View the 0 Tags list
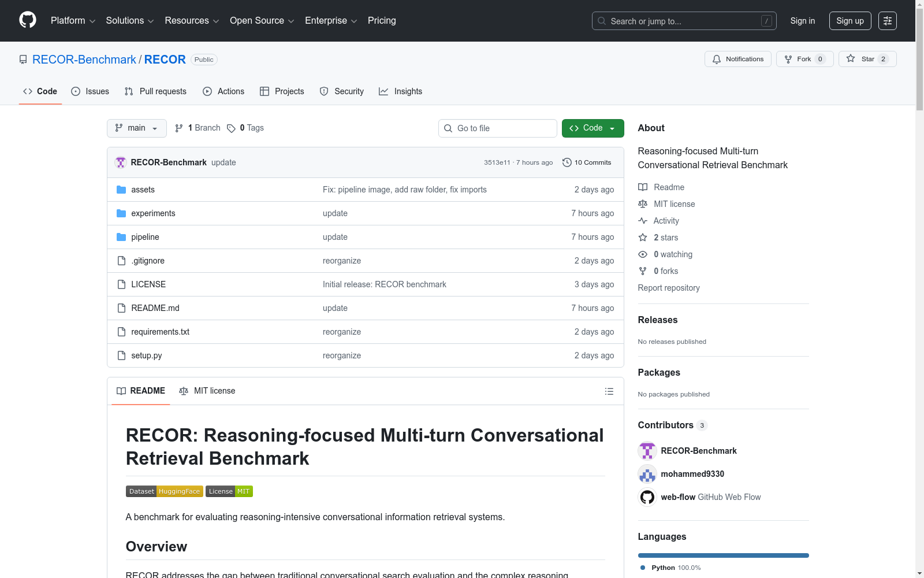This screenshot has height=578, width=924. (245, 128)
